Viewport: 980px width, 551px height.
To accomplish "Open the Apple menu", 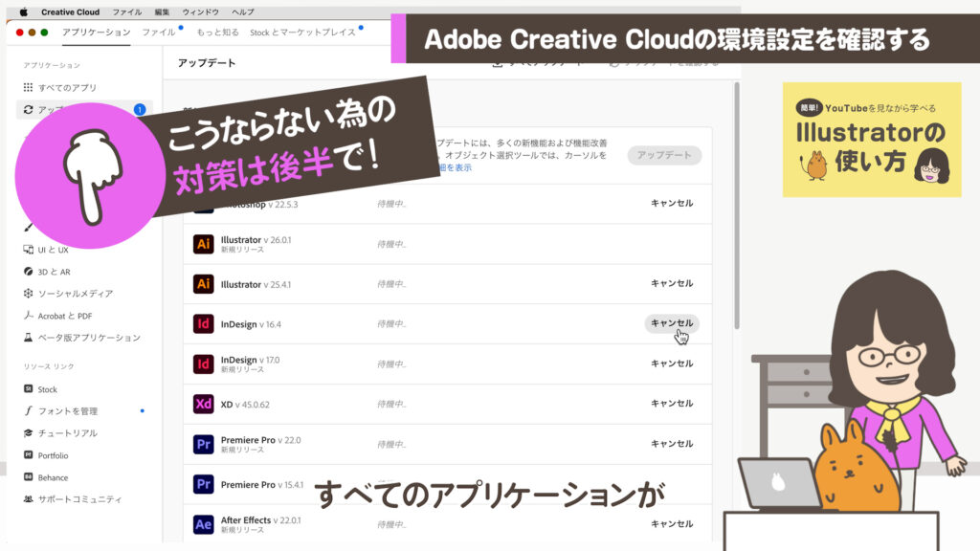I will (24, 11).
